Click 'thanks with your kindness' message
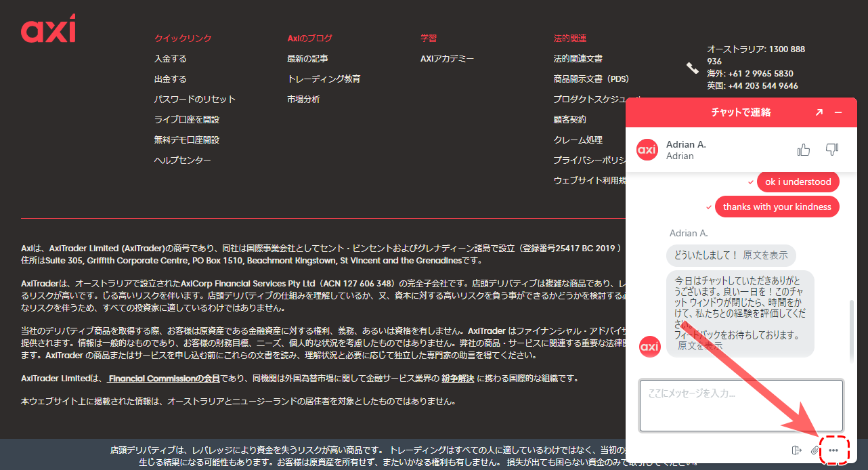 point(777,207)
